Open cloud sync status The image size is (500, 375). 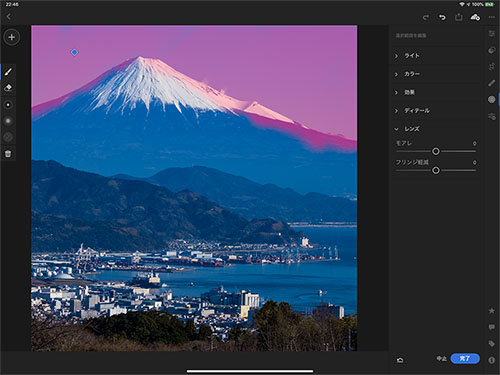pos(475,17)
